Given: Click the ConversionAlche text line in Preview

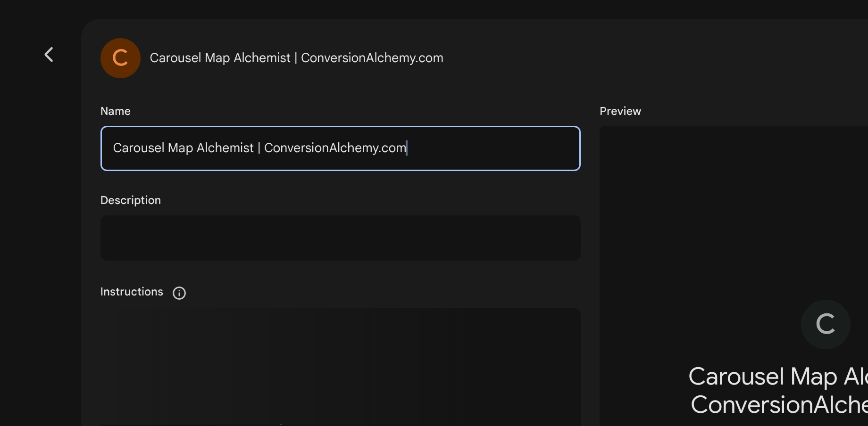Looking at the screenshot, I should click(779, 405).
